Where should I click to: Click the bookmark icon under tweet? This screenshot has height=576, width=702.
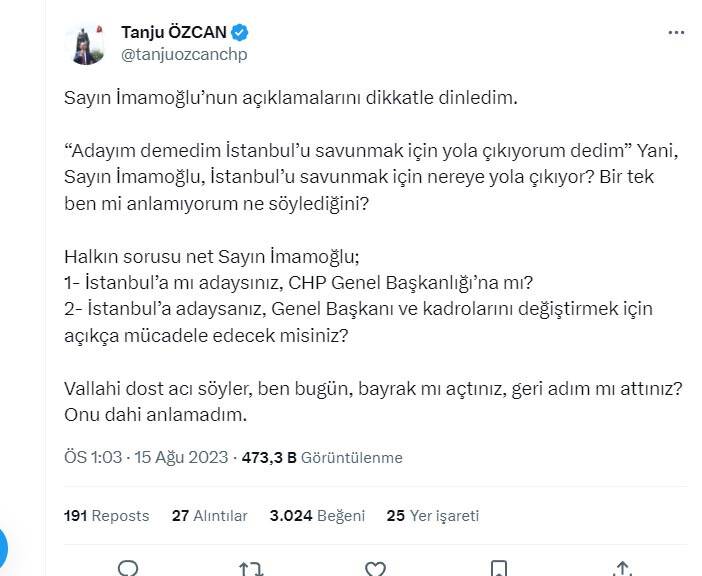[x=498, y=569]
